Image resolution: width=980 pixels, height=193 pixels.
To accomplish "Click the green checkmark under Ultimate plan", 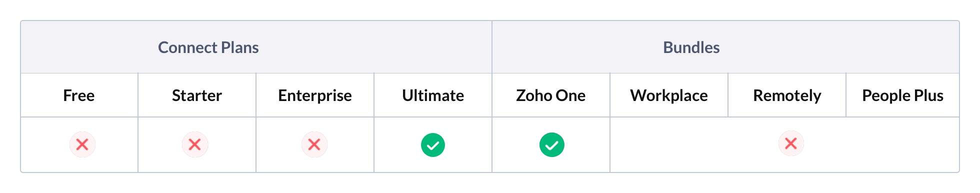I will coord(433,145).
